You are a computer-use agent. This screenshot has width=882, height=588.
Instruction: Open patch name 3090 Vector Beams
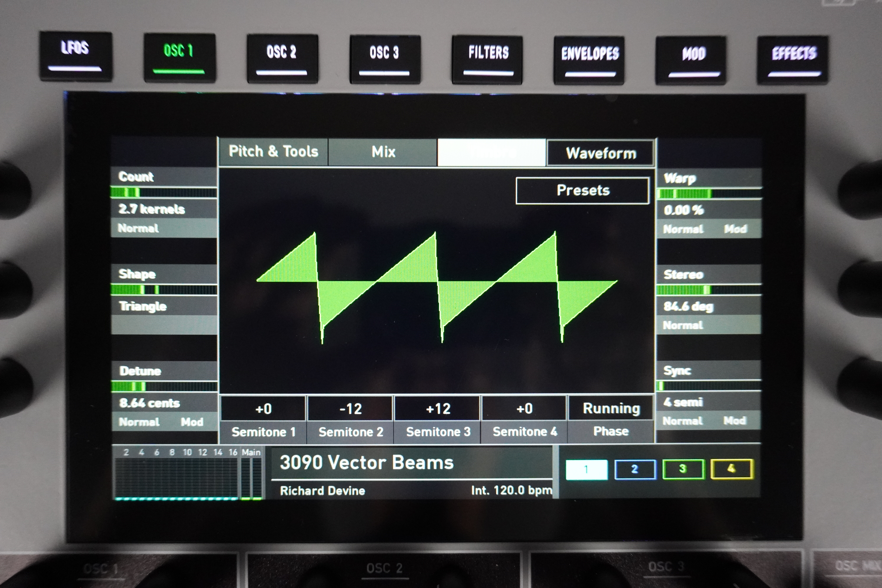[367, 463]
